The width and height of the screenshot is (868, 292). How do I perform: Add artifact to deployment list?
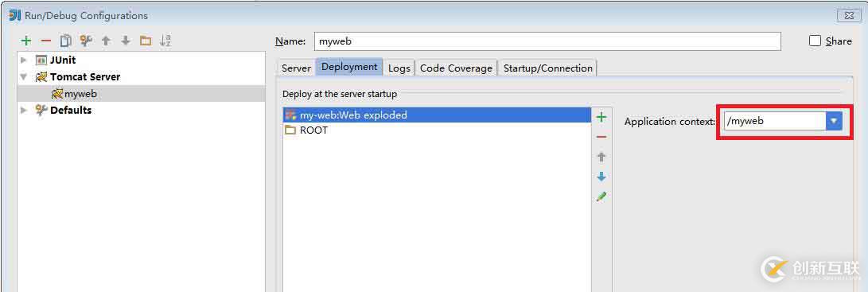[x=601, y=117]
